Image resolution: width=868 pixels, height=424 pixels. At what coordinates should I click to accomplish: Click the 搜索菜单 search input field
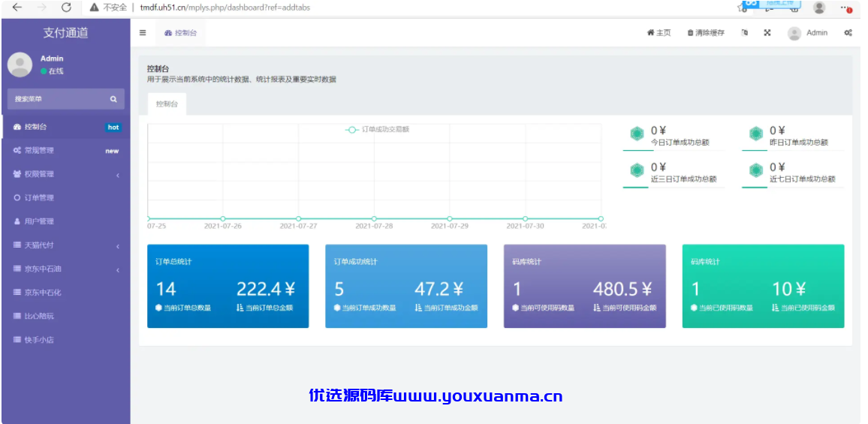(x=66, y=99)
